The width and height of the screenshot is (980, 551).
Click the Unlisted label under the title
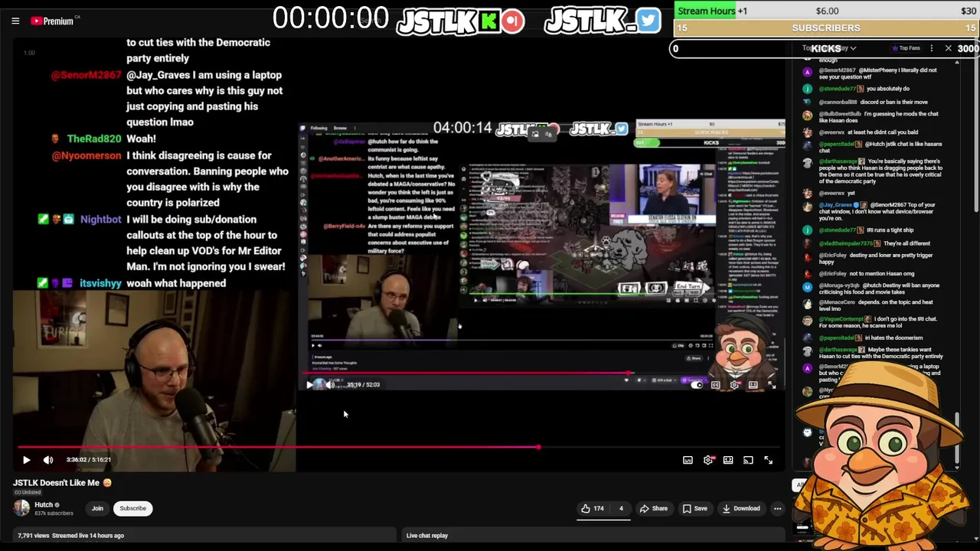[x=27, y=492]
